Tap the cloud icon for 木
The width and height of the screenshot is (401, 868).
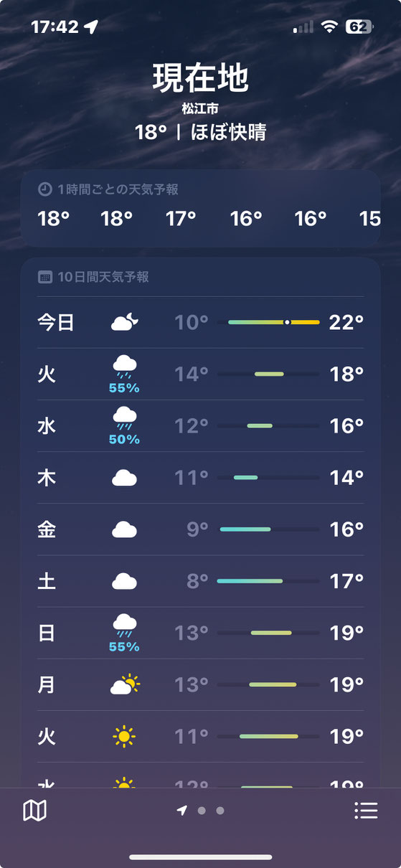pyautogui.click(x=124, y=478)
